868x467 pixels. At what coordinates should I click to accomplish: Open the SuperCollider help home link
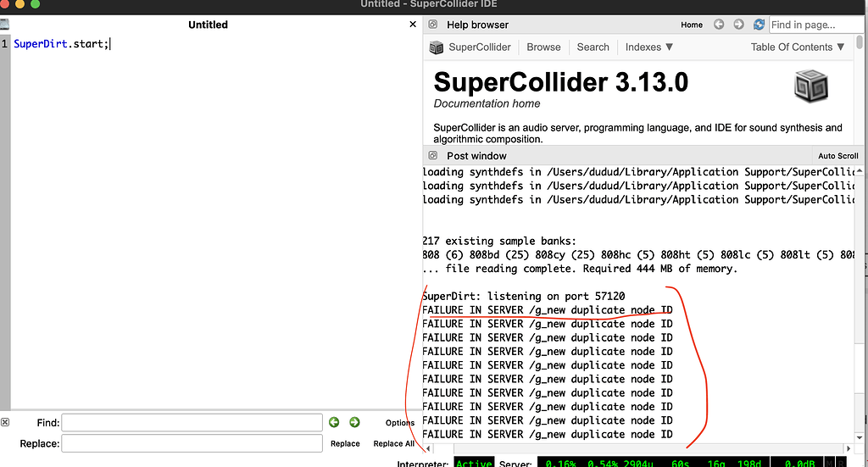click(480, 47)
